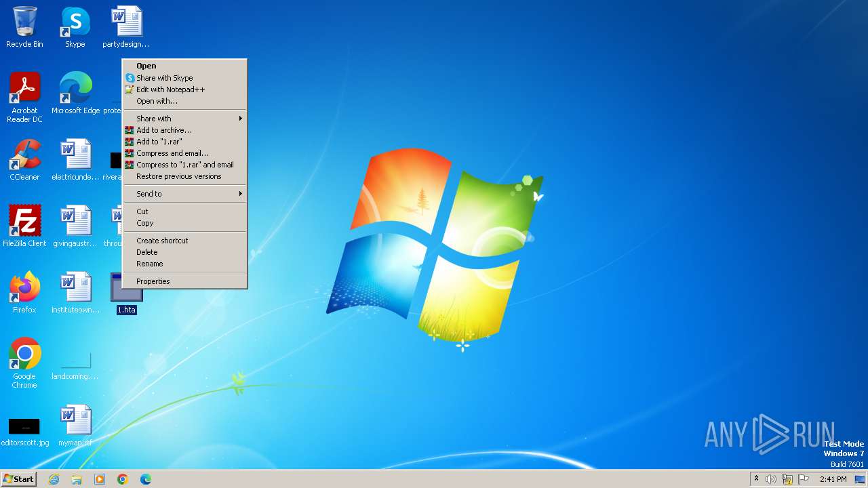
Task: Click the Start button
Action: coord(18,479)
